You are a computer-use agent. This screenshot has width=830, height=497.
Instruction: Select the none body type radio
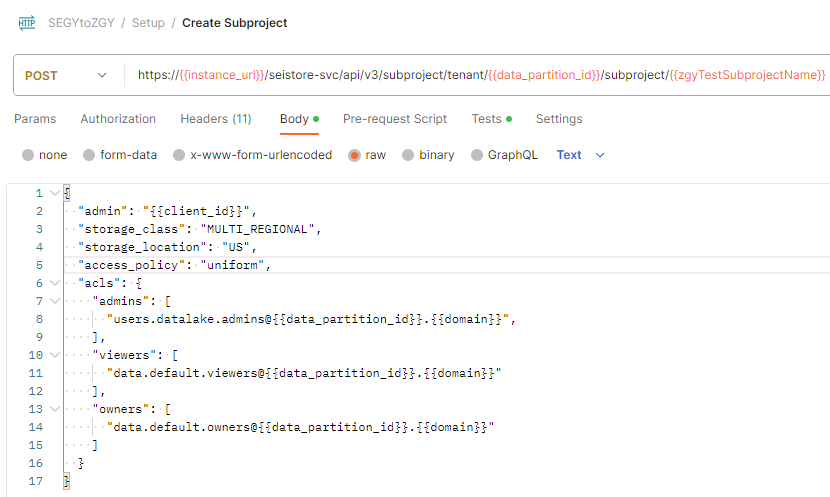coord(28,155)
